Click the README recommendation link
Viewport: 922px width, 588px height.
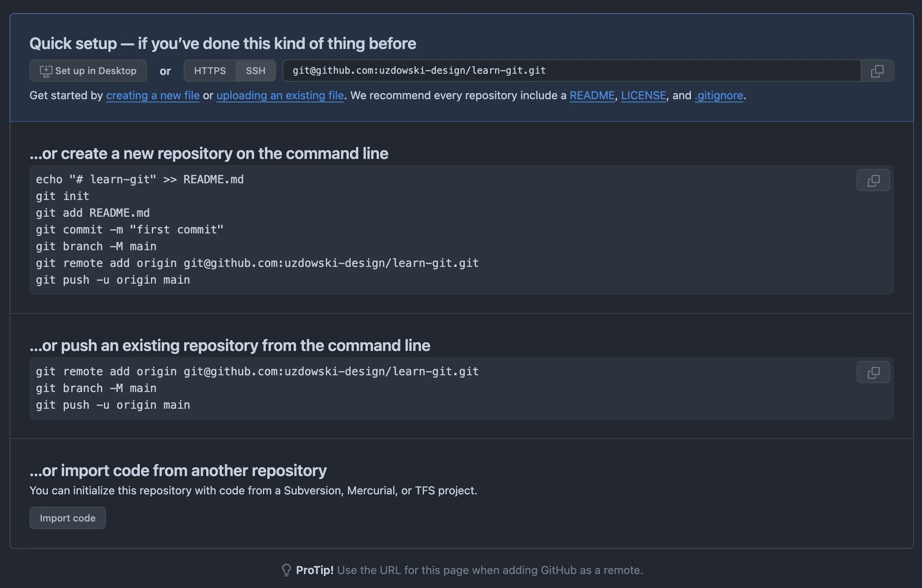592,96
